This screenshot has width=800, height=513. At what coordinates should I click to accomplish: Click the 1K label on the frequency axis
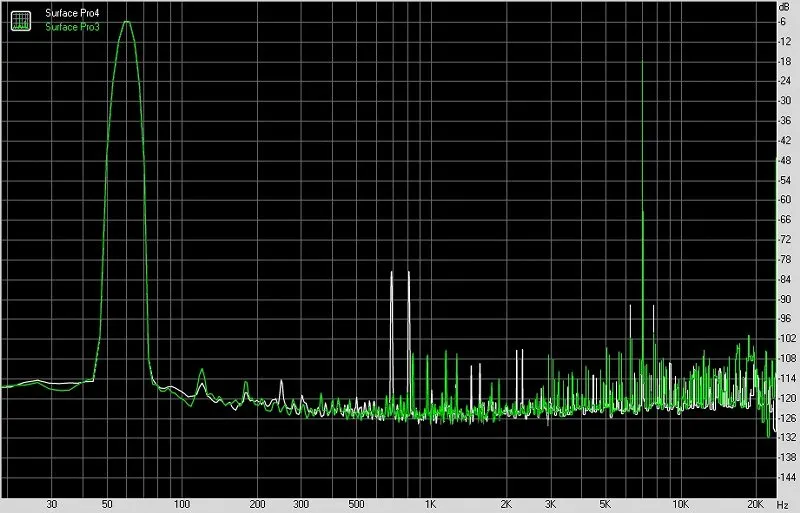pos(431,504)
